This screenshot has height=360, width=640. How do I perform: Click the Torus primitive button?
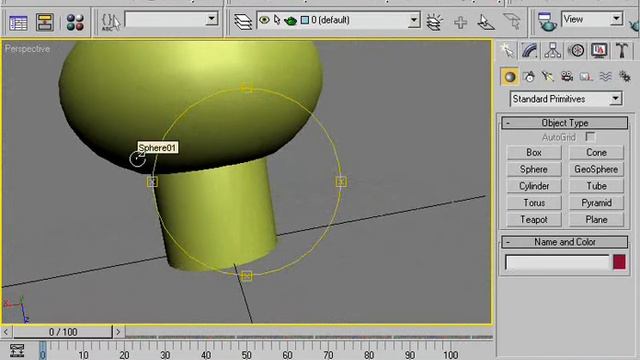pos(534,203)
